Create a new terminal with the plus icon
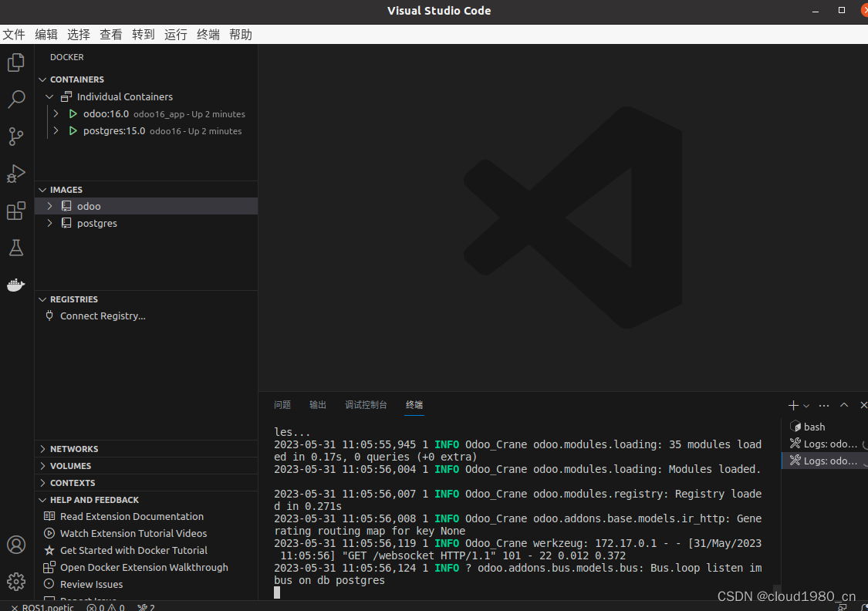 click(792, 404)
